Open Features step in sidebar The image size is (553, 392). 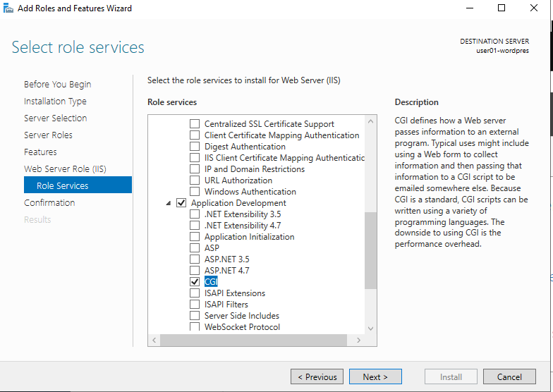click(x=40, y=152)
